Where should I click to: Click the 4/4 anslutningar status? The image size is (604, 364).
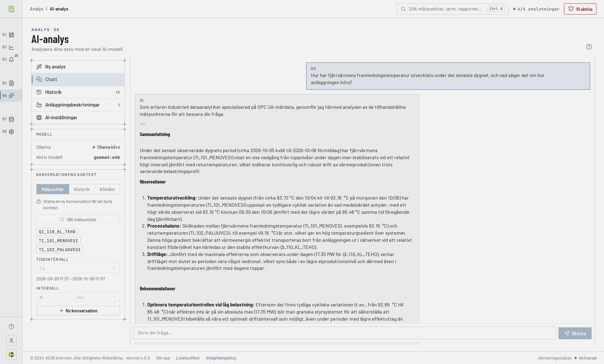[536, 9]
